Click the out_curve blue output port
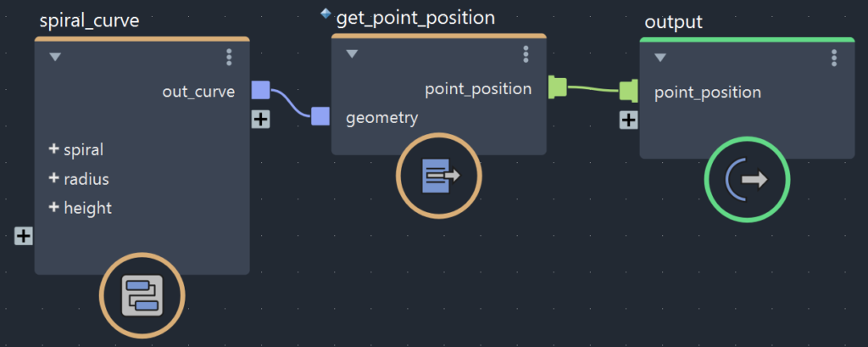This screenshot has width=868, height=347. (x=261, y=90)
